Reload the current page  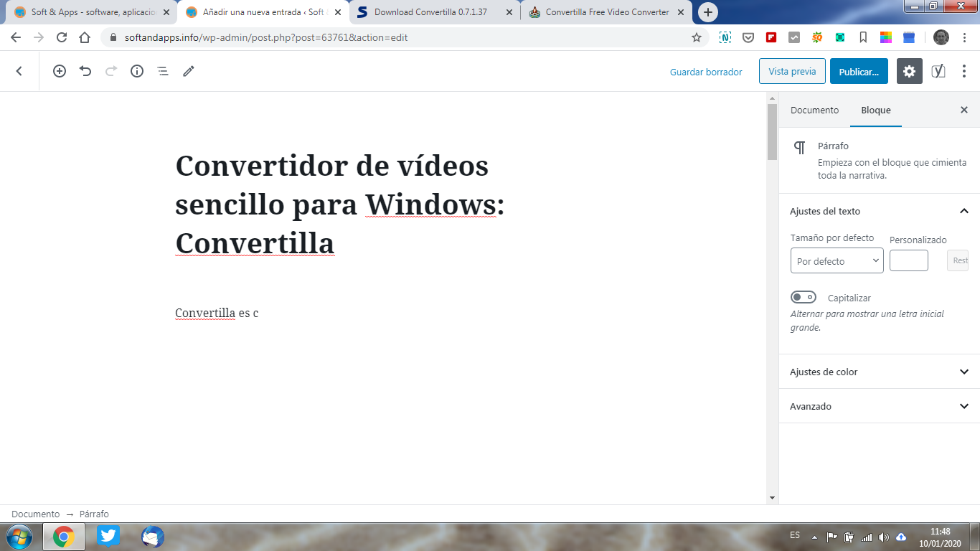coord(62,37)
